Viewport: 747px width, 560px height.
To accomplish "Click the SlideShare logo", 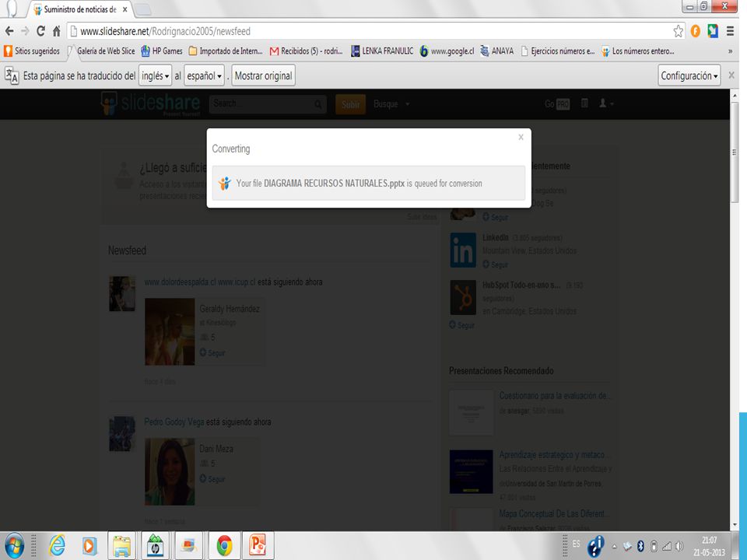I will click(150, 103).
